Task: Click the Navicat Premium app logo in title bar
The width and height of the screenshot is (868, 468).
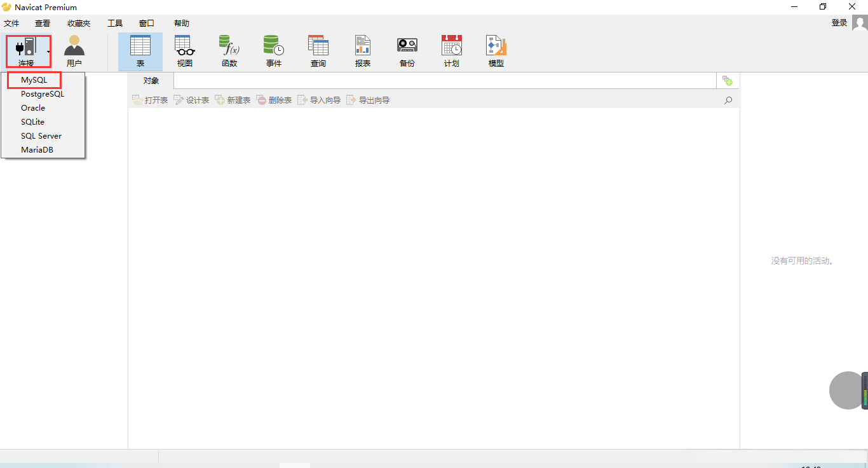Action: 6,7
